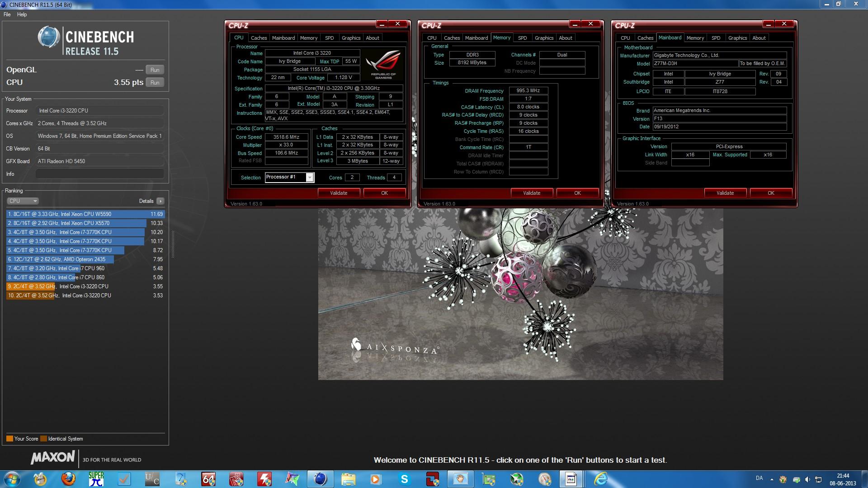Switch to the document window taskbar icon
The height and width of the screenshot is (488, 868).
pos(571,479)
